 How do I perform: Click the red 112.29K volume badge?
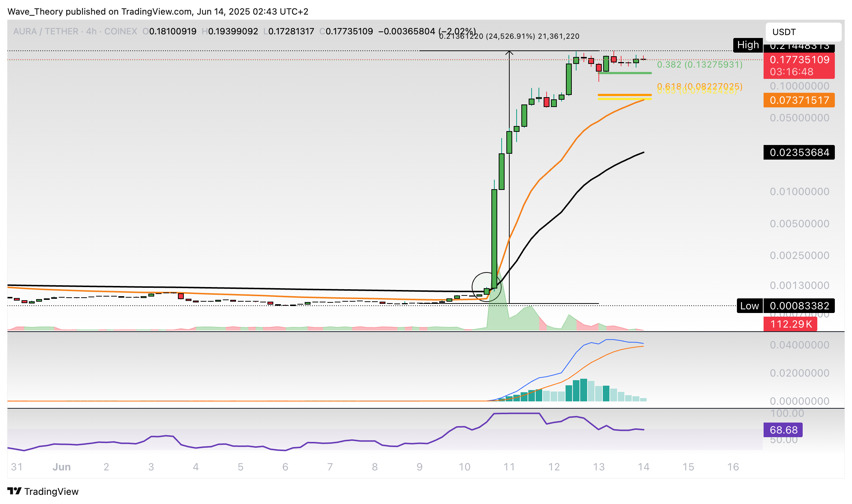coord(790,324)
